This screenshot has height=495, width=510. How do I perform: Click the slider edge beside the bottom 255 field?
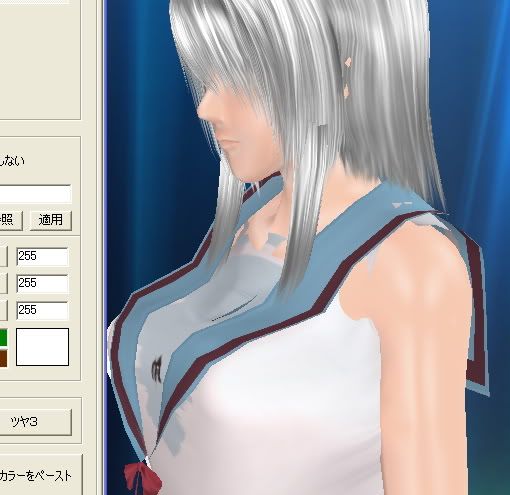(3, 310)
